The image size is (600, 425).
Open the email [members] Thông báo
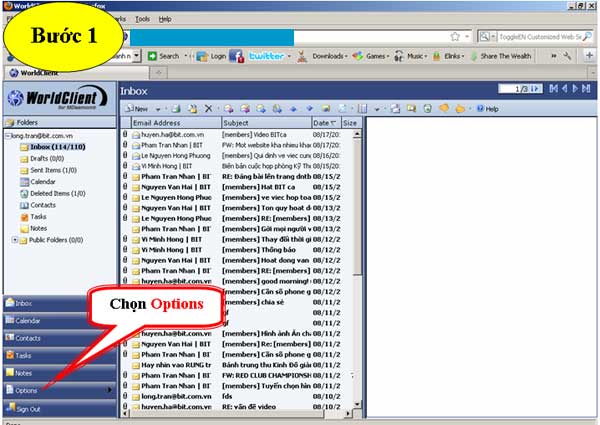click(259, 250)
